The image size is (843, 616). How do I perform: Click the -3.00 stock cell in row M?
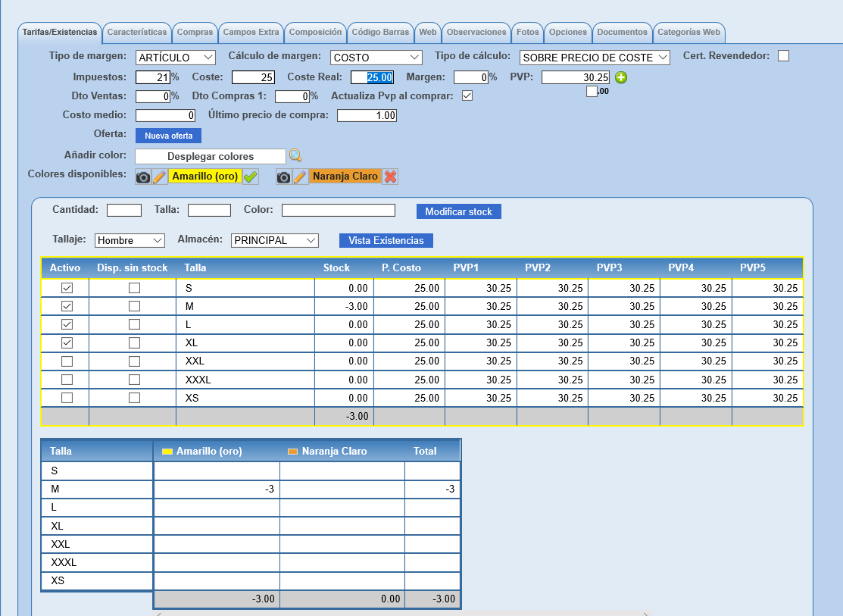pos(345,306)
